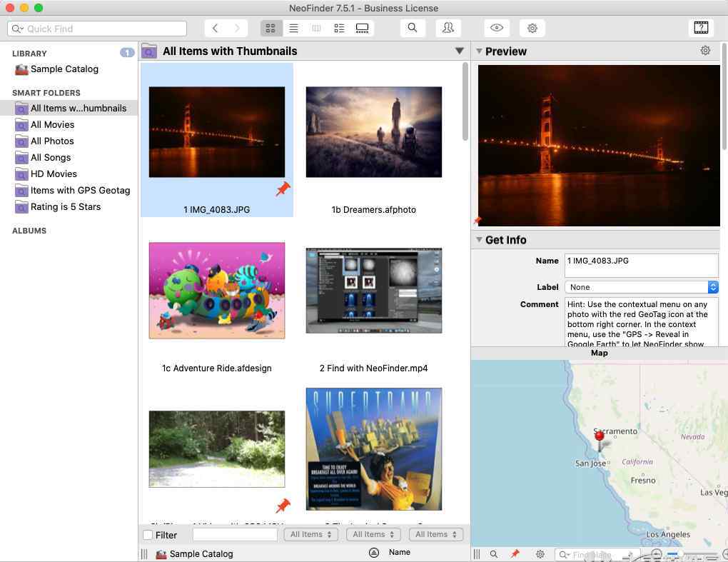Click the film strip help icon
Viewport: 728px width, 562px height.
tap(701, 29)
